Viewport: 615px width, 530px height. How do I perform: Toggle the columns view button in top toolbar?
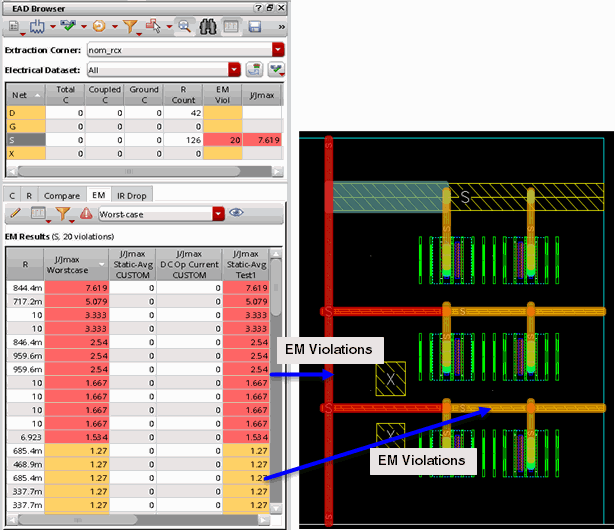pyautogui.click(x=231, y=25)
